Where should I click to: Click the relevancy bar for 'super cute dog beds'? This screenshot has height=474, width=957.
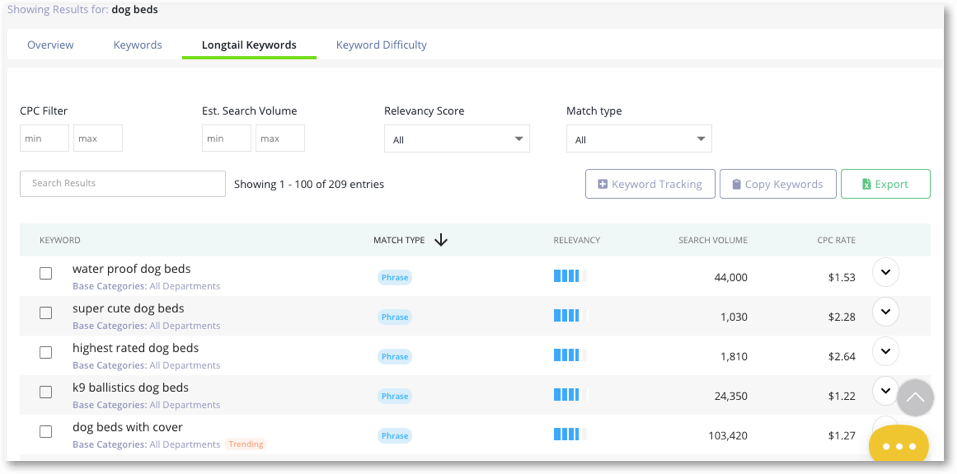click(x=570, y=315)
